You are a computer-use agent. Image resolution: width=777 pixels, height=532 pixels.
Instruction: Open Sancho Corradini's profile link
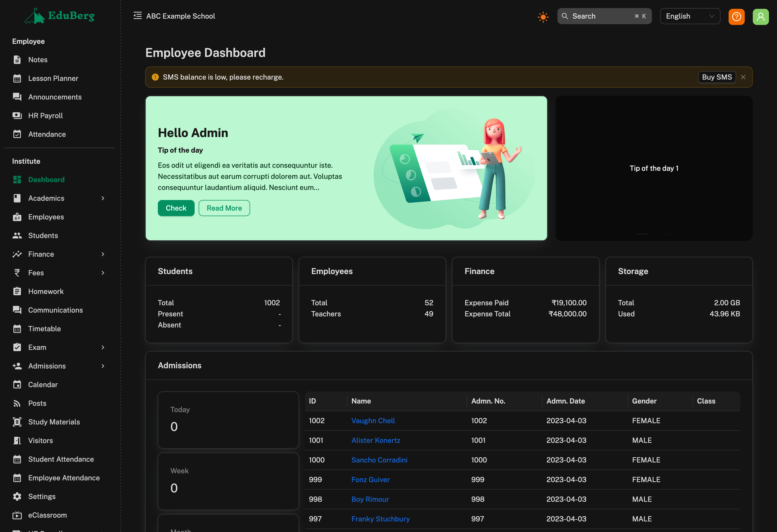(379, 460)
